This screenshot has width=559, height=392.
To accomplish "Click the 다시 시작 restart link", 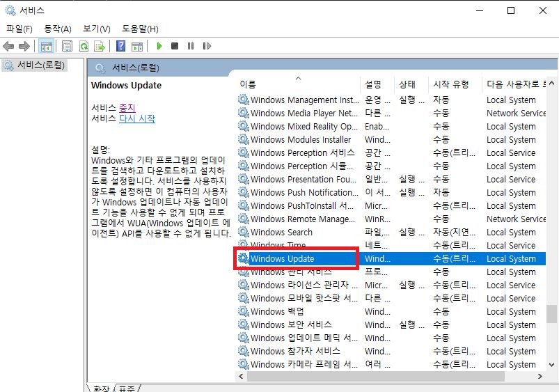I will coord(137,118).
